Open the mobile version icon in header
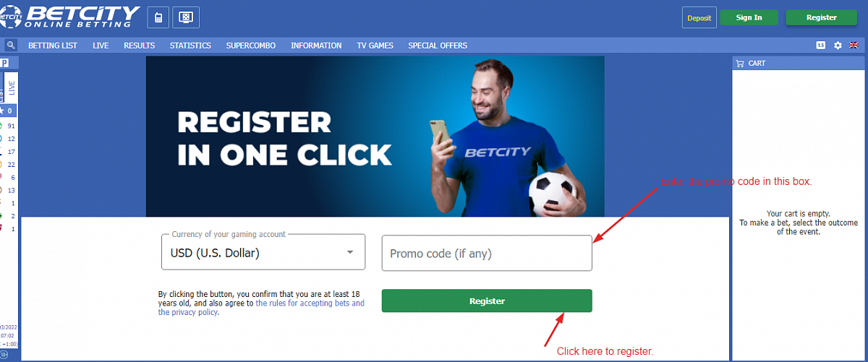This screenshot has height=362, width=868. [x=158, y=17]
